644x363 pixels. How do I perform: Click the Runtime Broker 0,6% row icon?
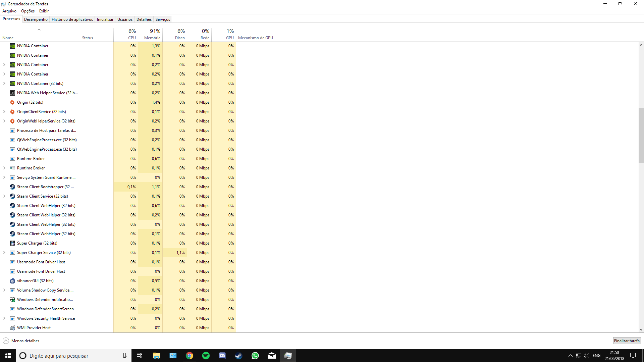click(x=12, y=159)
